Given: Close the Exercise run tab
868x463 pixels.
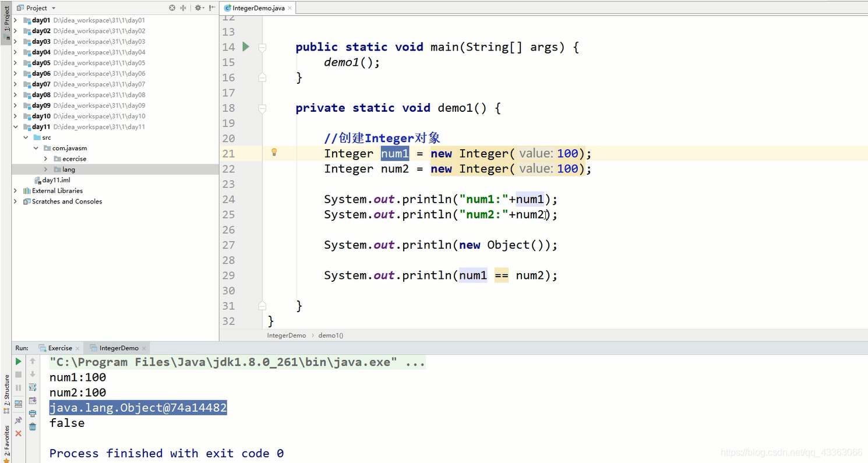Looking at the screenshot, I should pyautogui.click(x=77, y=348).
